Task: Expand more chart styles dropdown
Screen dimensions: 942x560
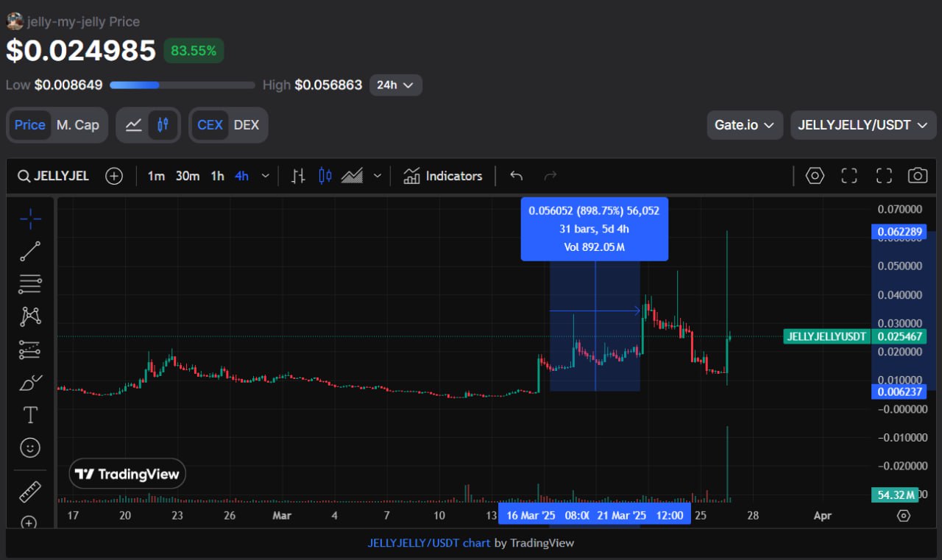Action: click(378, 176)
